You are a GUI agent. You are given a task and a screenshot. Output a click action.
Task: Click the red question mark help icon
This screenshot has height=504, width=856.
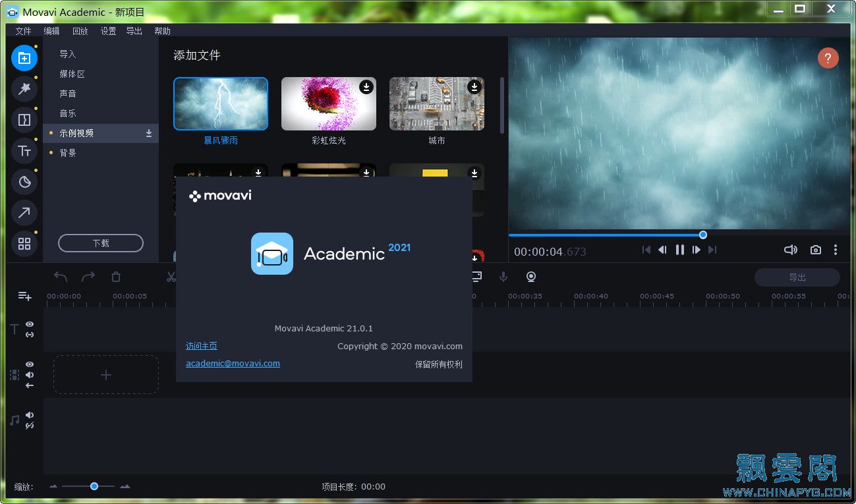tap(828, 58)
